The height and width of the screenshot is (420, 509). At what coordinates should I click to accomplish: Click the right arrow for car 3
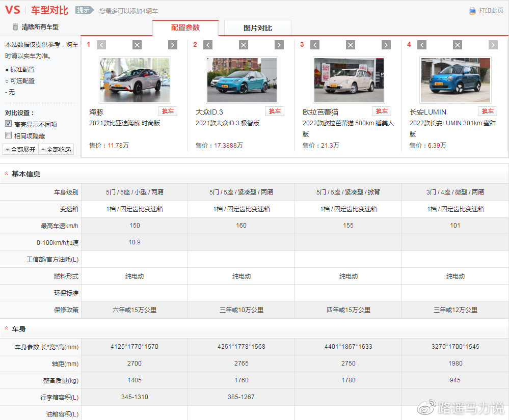click(386, 45)
